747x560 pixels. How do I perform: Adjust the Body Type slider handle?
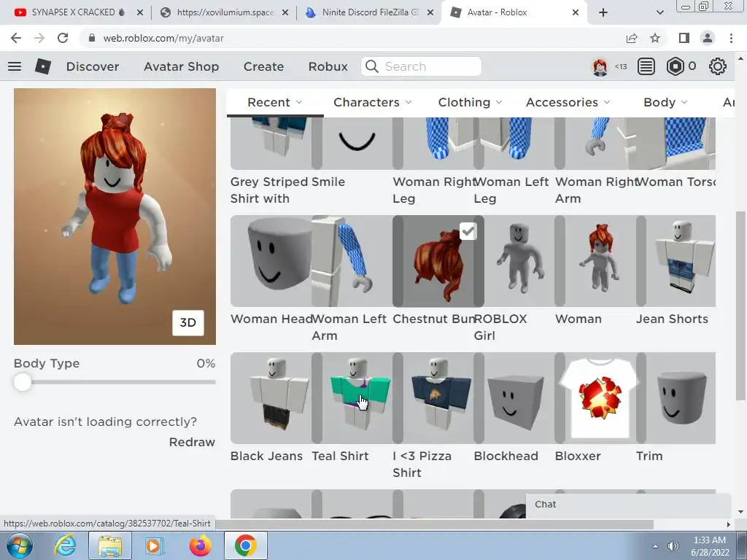[x=23, y=382]
